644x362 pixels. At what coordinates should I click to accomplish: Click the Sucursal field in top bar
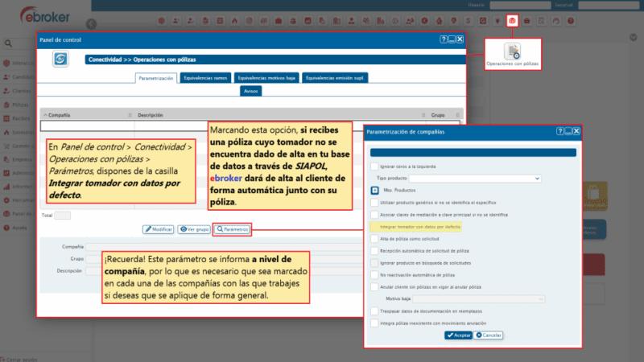pyautogui.click(x=609, y=5)
